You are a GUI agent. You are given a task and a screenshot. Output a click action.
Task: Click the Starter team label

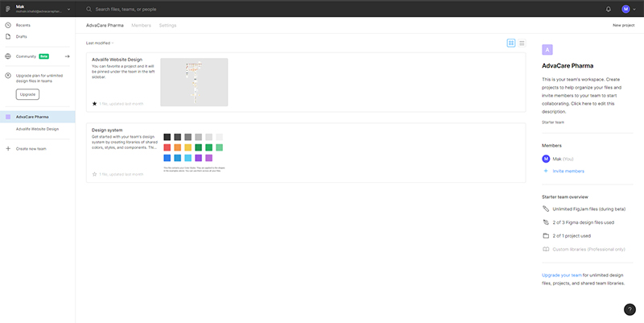click(553, 122)
